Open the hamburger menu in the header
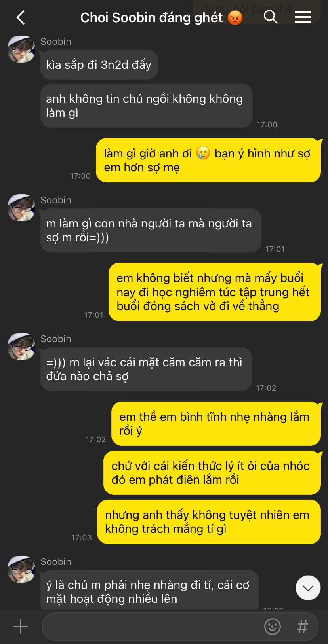This screenshot has width=328, height=644. click(x=303, y=17)
